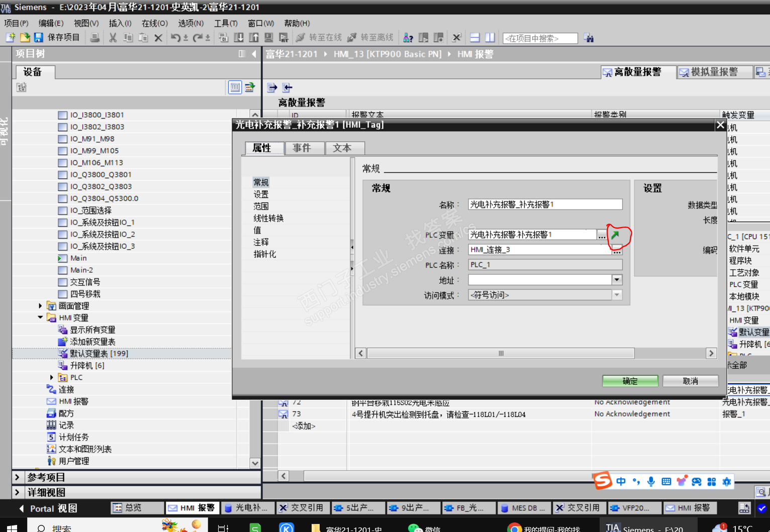770x532 pixels.
Task: Click the download to device icon
Action: 239,38
